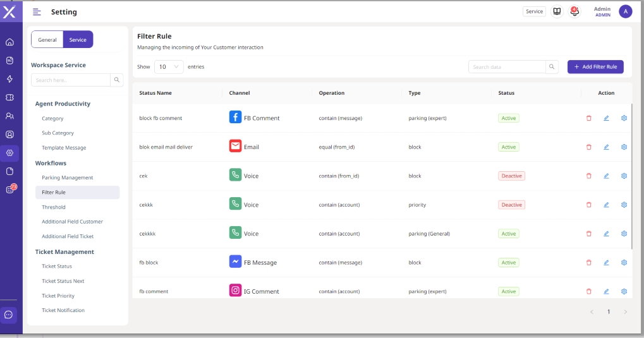
Task: Focus the Search data input field
Action: coord(507,67)
